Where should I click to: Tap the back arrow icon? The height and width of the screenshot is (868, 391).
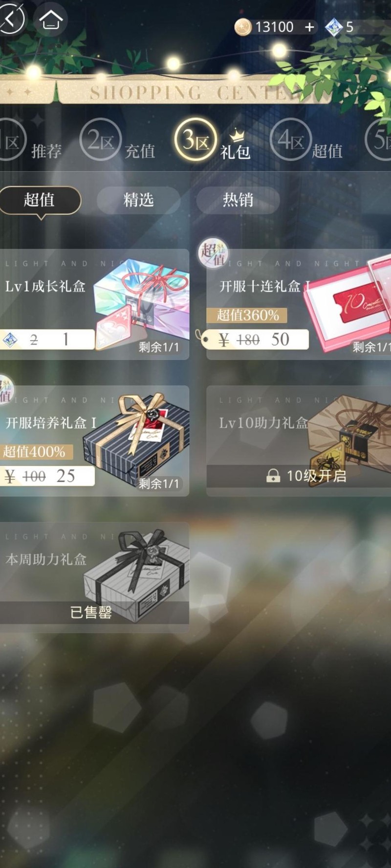tap(11, 20)
